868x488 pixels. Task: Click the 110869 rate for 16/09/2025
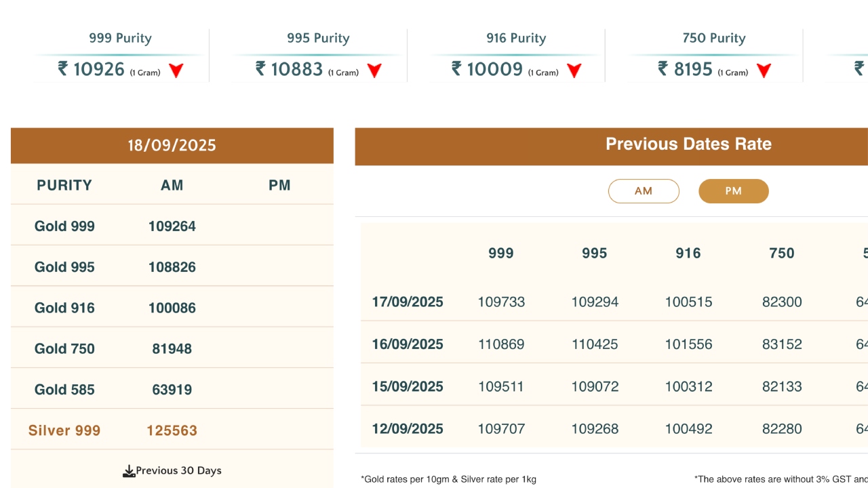click(500, 344)
